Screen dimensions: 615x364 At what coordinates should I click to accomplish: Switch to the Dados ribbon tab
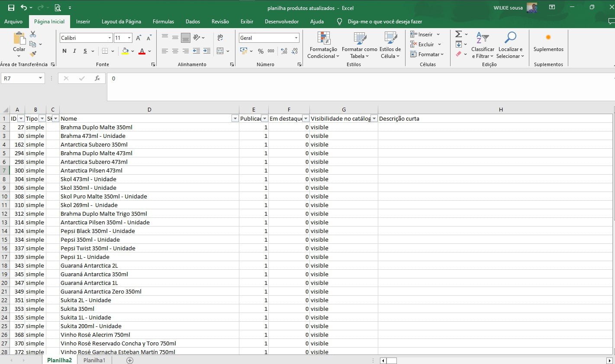tap(193, 21)
